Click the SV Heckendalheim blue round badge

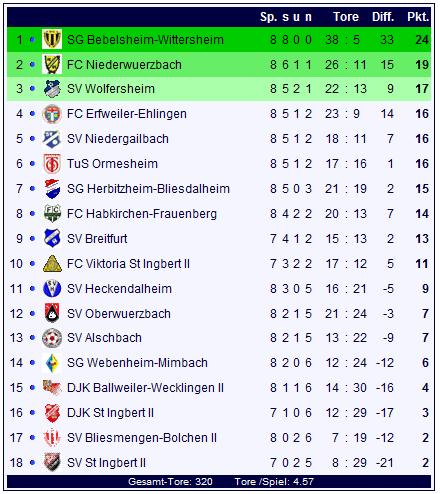click(x=52, y=289)
